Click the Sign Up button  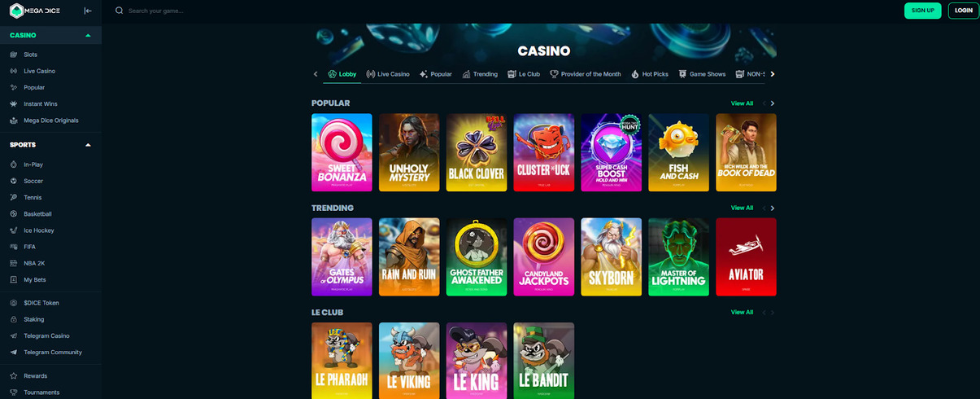pos(922,11)
